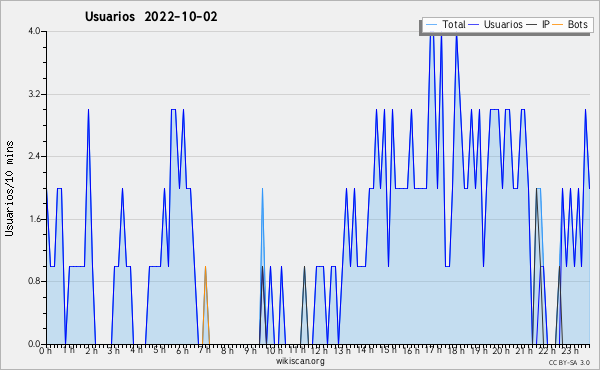600x370 pixels.
Task: Click the x-axis label '22 h'
Action: pyautogui.click(x=547, y=350)
